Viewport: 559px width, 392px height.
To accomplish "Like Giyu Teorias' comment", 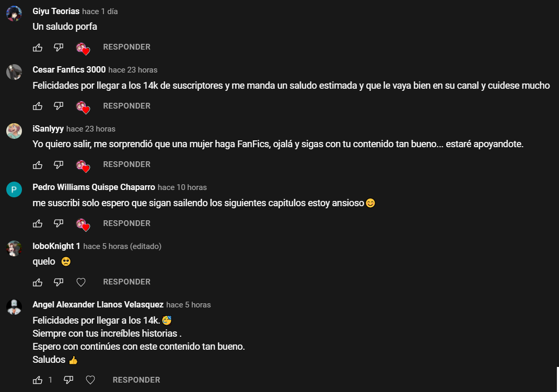I will (38, 47).
